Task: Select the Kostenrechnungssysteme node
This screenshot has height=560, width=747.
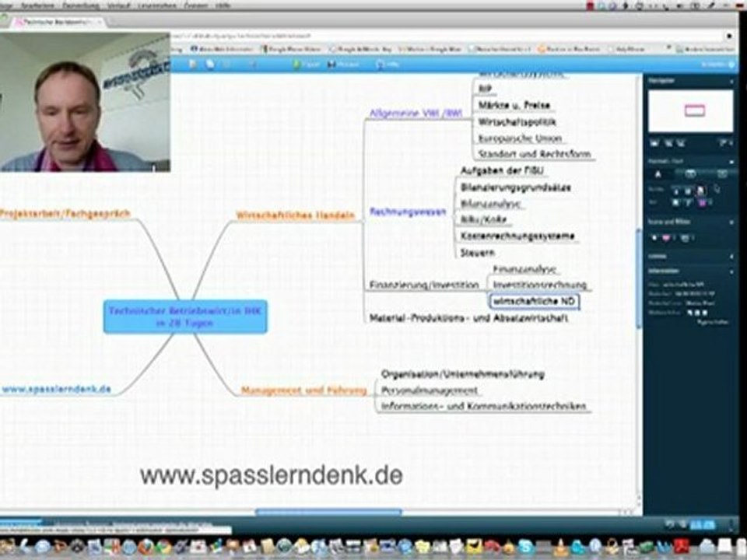Action: coord(517,236)
